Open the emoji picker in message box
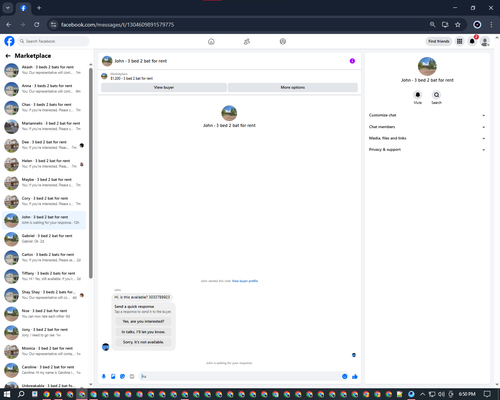This screenshot has height=400, width=500. pos(345,376)
